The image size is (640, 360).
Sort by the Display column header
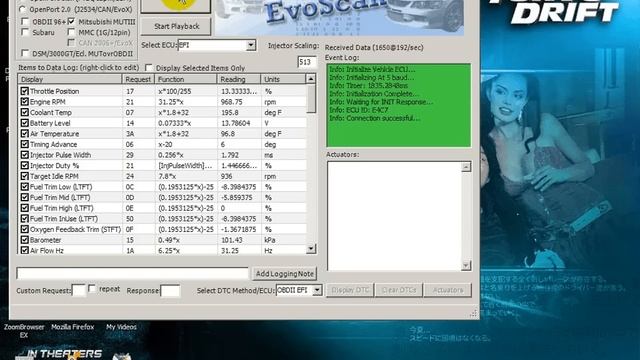[70, 79]
